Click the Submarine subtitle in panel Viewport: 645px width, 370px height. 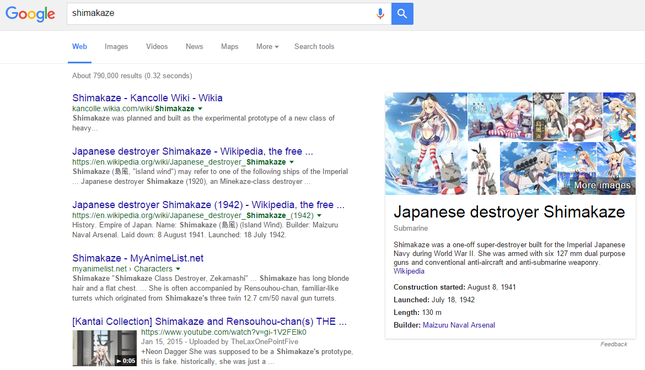point(411,228)
